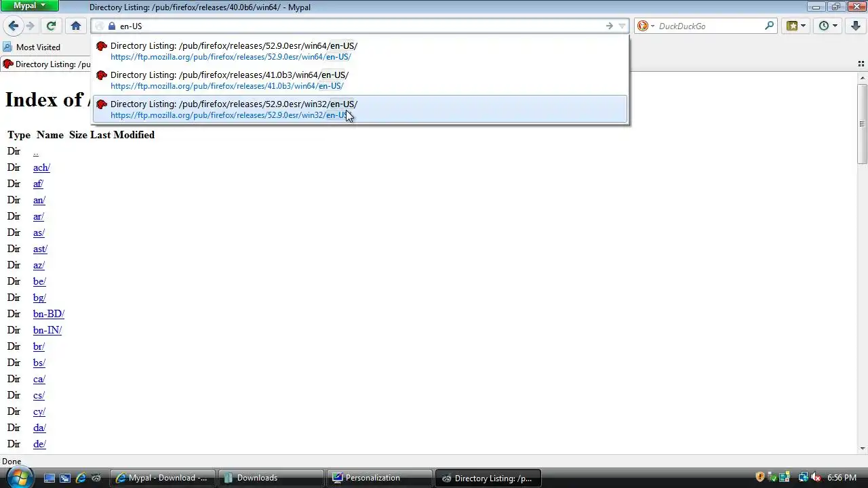Image resolution: width=868 pixels, height=488 pixels.
Task: Open the as/ directory link
Action: (39, 232)
